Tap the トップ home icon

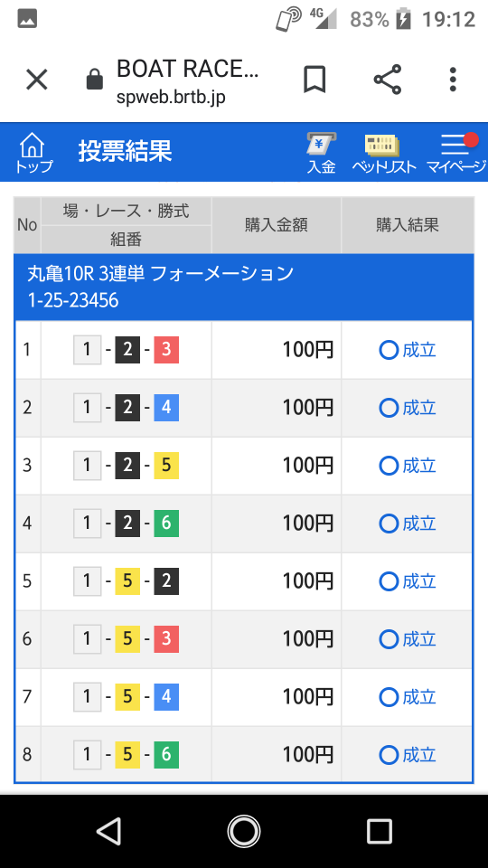(33, 153)
